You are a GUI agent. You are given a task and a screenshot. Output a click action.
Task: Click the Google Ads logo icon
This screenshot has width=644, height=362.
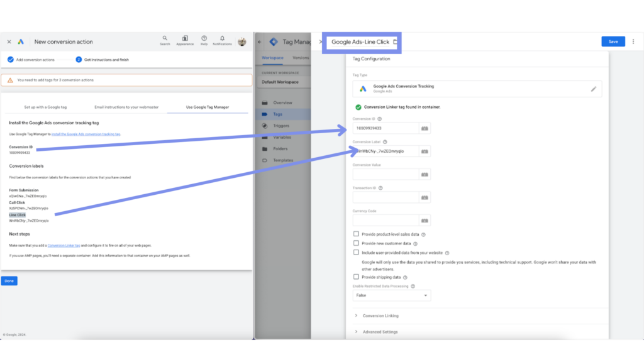pyautogui.click(x=21, y=42)
